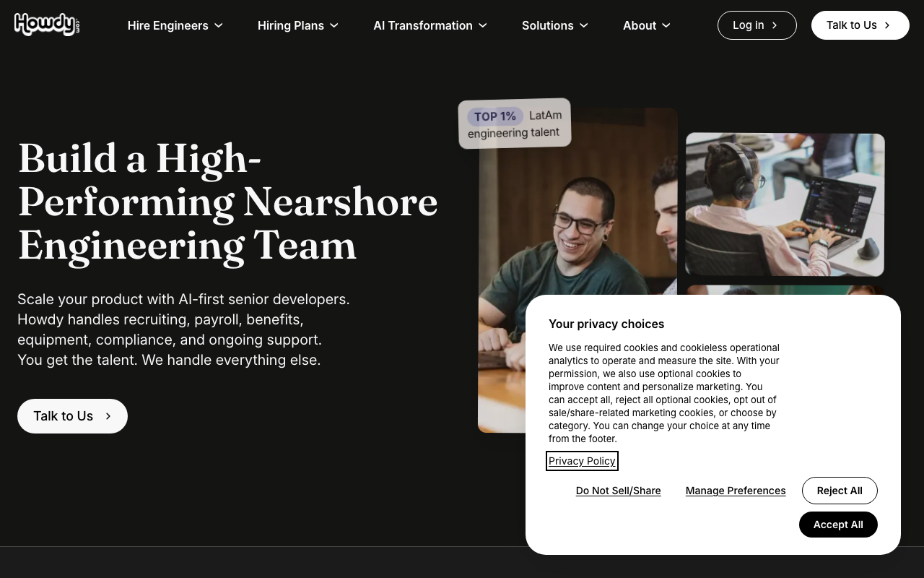Screen dimensions: 924x578
Task: Open the Privacy Policy link
Action: (x=582, y=461)
